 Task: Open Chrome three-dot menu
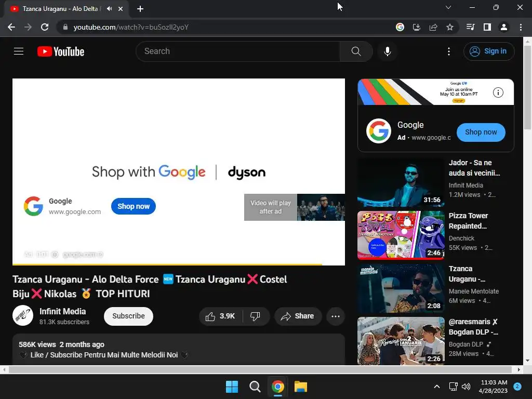(x=521, y=27)
